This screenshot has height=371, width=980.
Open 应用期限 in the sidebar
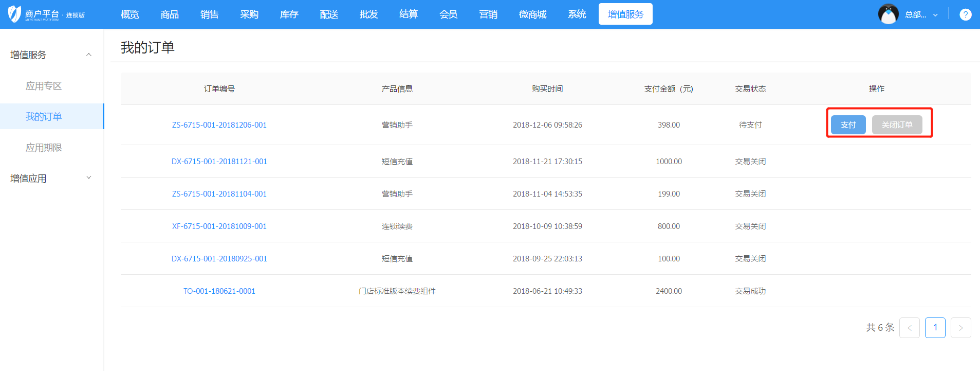coord(44,148)
